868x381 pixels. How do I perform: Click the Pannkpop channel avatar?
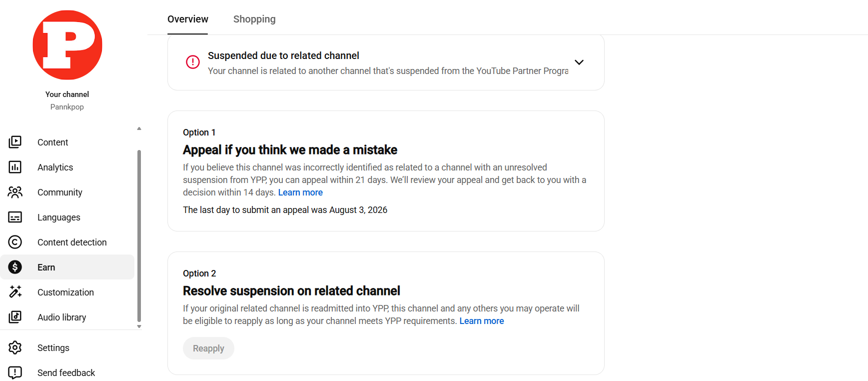click(x=67, y=45)
